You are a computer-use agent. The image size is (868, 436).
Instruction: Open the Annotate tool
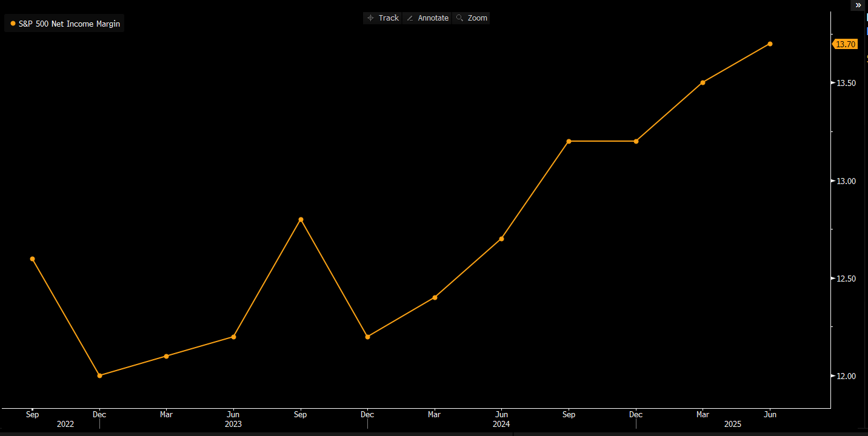pos(427,18)
